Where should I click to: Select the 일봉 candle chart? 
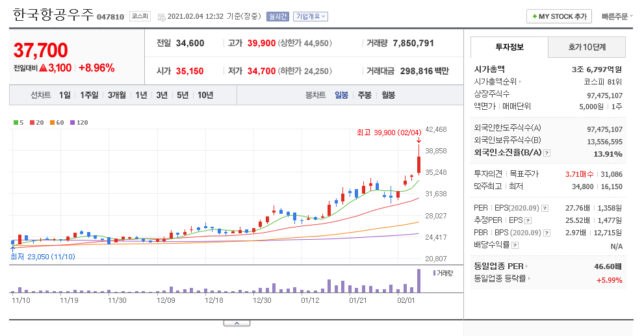[x=341, y=95]
